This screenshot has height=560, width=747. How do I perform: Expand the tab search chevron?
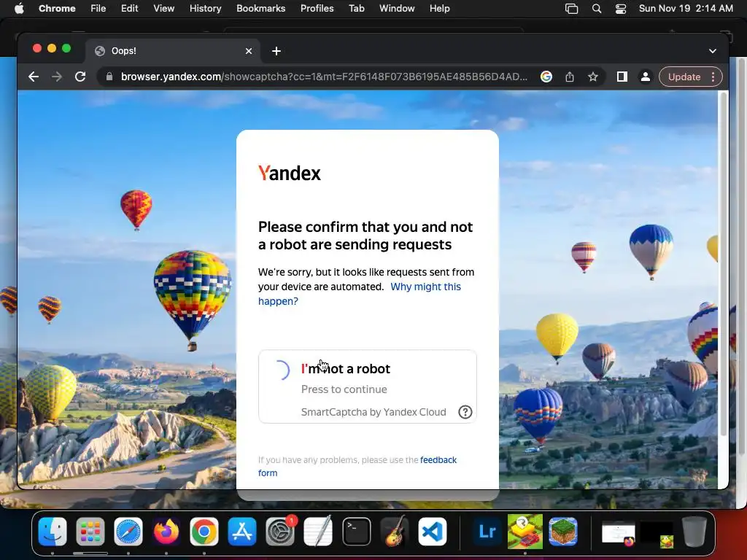[712, 51]
